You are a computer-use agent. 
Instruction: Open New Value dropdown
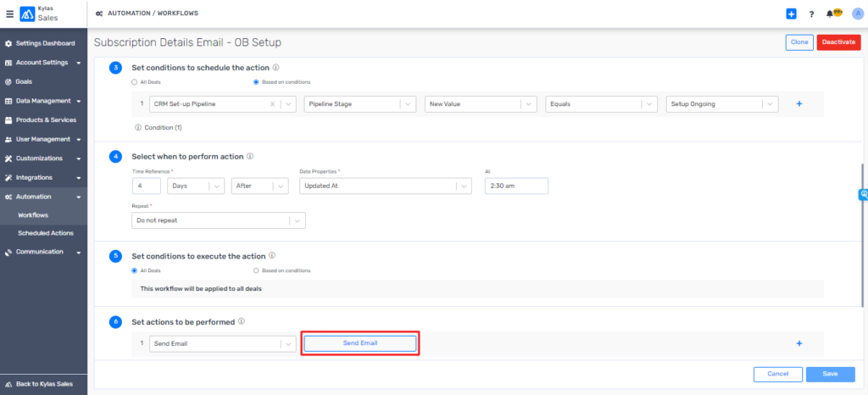point(481,104)
